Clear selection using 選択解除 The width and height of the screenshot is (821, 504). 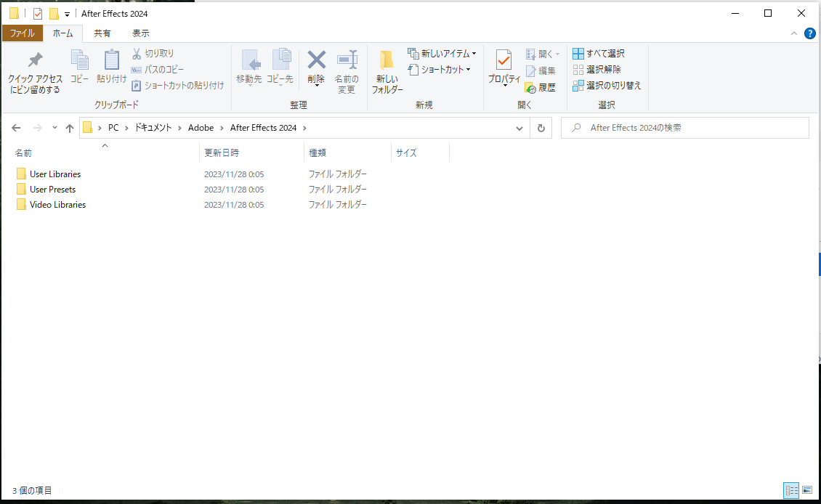(600, 69)
